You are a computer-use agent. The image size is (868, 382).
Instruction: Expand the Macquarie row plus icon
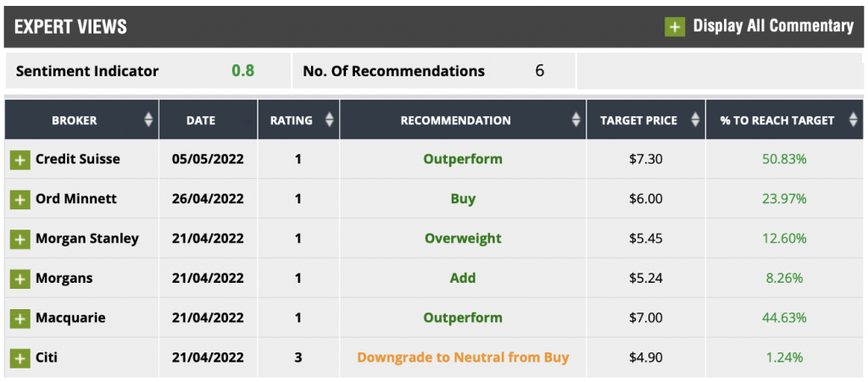(20, 319)
